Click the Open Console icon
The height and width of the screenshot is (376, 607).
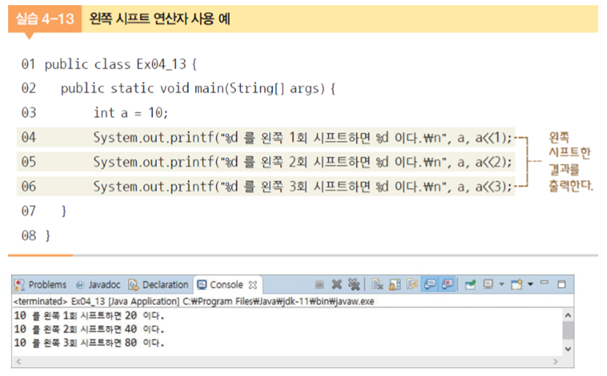517,285
